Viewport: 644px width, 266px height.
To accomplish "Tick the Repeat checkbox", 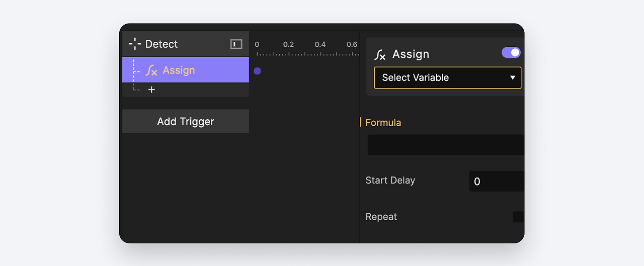I will click(x=518, y=217).
